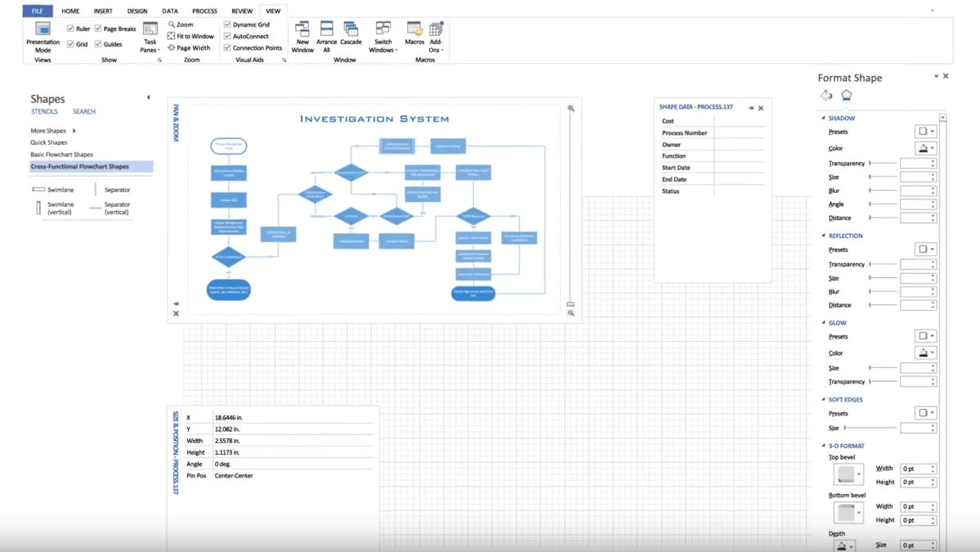Open Glow Presets dropdown
This screenshot has height=552, width=980.
pos(925,336)
